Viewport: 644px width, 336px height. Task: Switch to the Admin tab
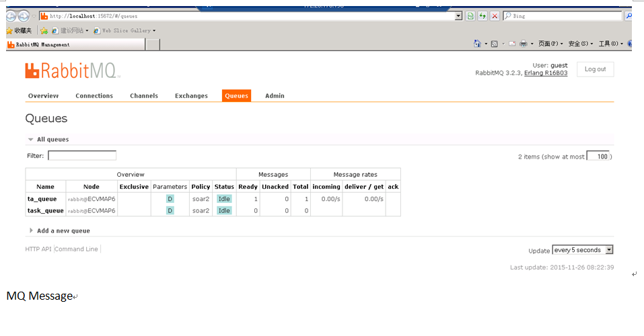click(275, 95)
